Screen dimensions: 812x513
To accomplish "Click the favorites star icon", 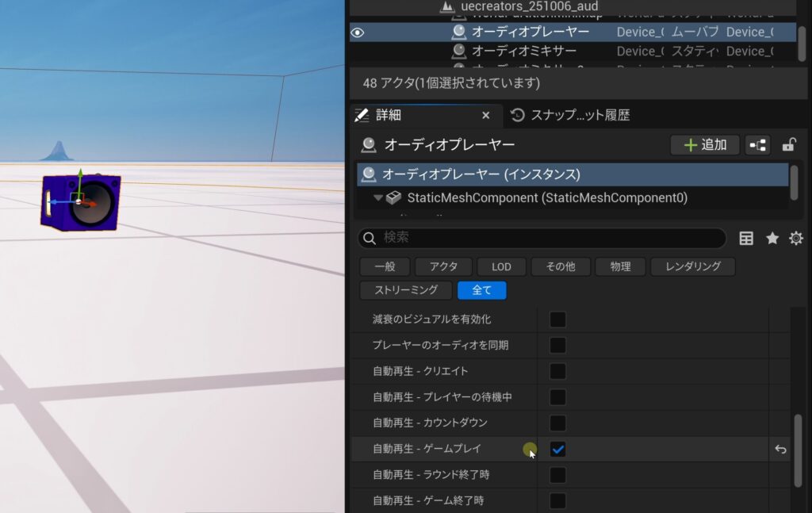I will [x=772, y=239].
